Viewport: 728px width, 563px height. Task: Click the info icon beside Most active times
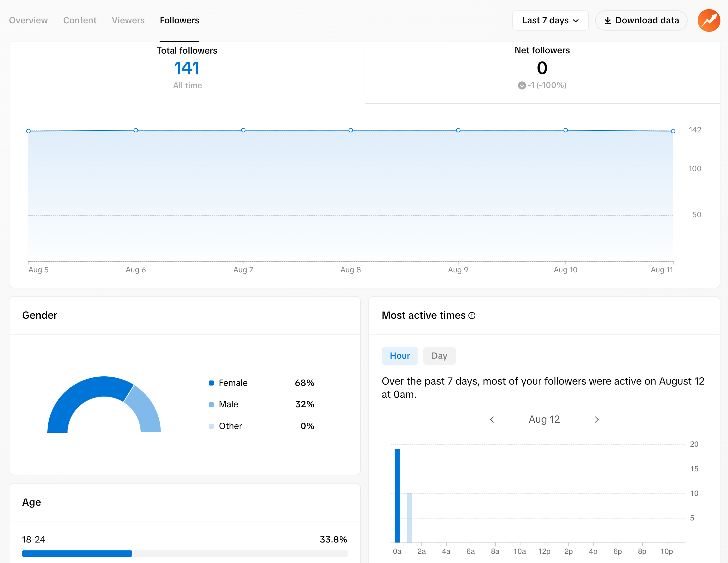point(472,316)
